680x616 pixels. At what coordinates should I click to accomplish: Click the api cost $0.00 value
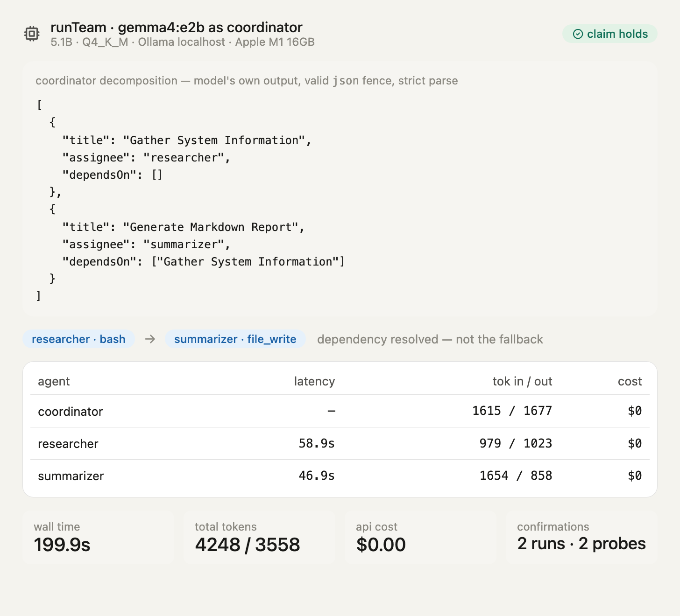coord(381,545)
